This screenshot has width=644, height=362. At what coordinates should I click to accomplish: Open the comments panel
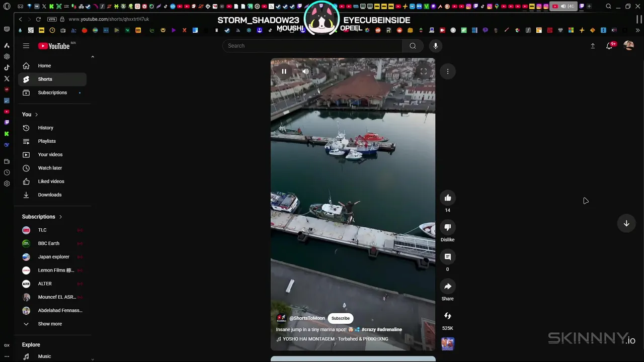(x=447, y=257)
